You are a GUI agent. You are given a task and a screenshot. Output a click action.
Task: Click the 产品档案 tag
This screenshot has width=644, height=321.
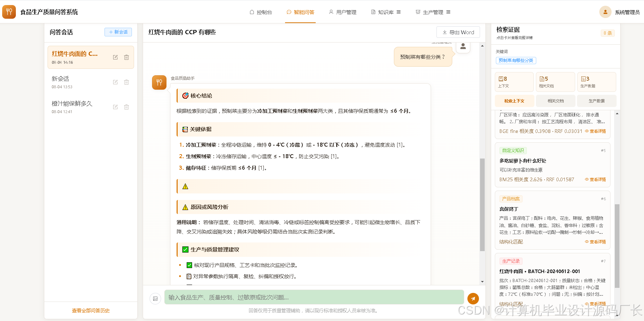511,199
